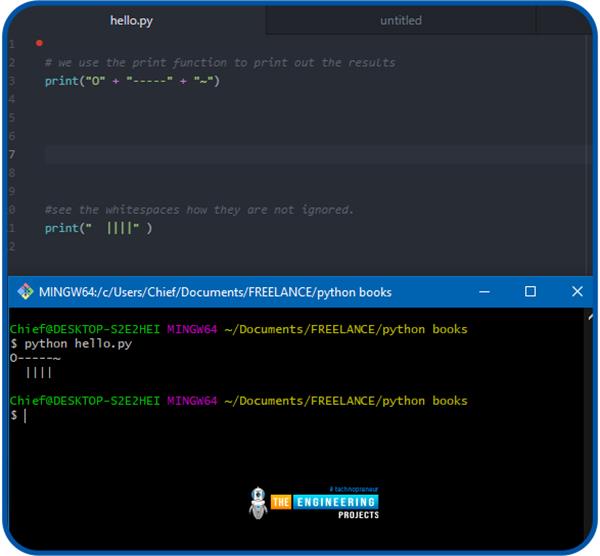Click the O-----~ output line in terminal
Screen dimensions: 600x556
click(35, 358)
